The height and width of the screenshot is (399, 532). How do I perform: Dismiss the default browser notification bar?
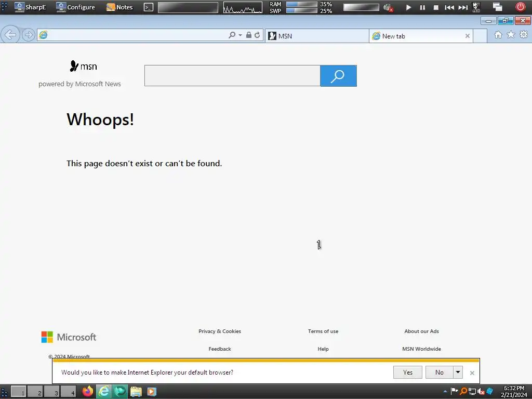tap(472, 373)
